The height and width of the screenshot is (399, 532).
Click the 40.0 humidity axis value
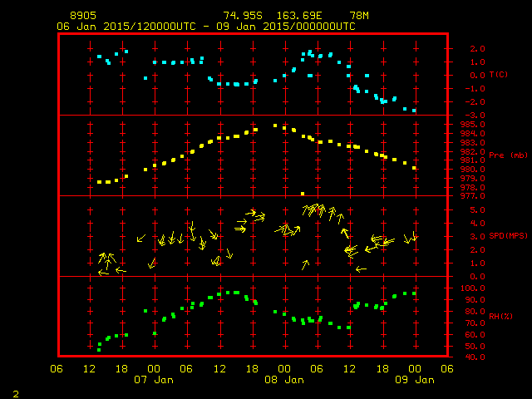pos(475,357)
